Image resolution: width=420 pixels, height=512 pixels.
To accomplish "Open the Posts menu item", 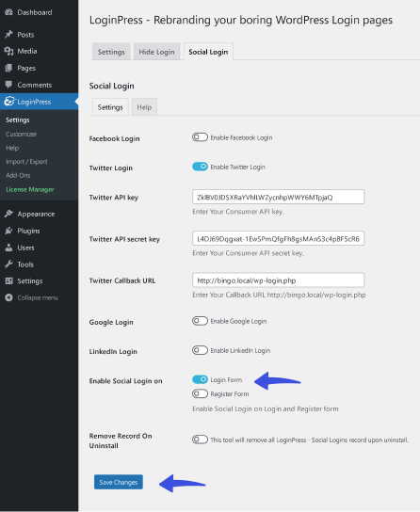I will click(x=40, y=34).
